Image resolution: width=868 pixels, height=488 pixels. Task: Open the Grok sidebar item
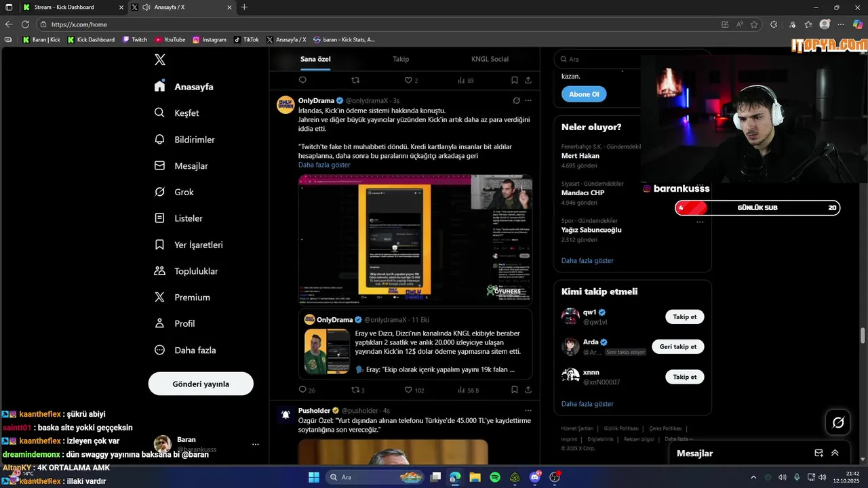click(x=175, y=192)
